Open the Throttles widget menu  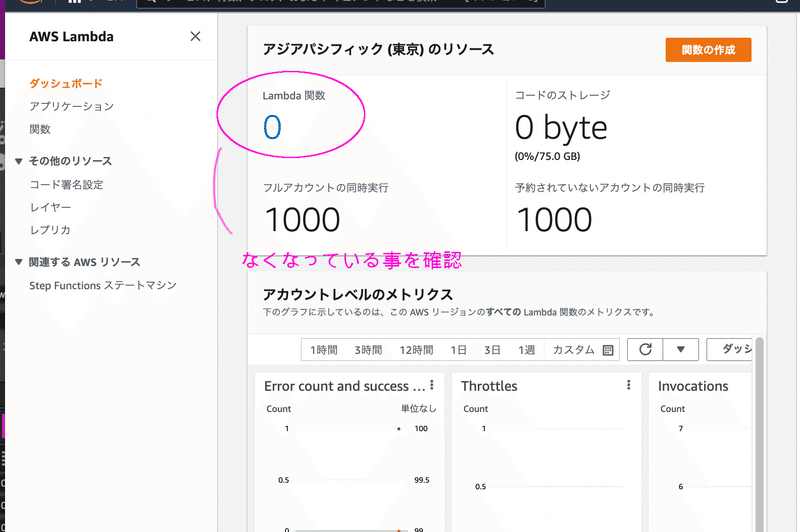629,385
